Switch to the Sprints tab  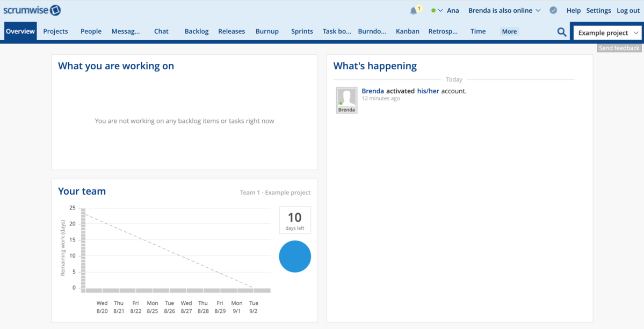tap(301, 31)
